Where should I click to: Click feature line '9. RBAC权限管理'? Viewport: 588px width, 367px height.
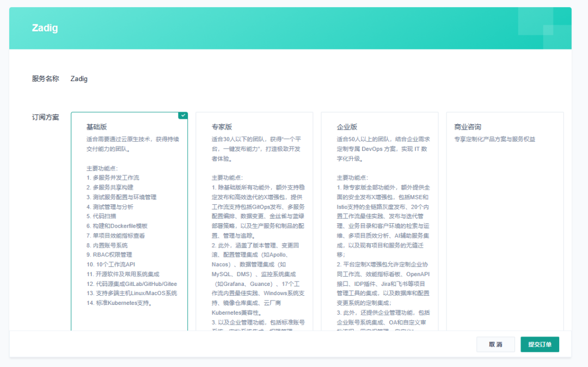click(109, 255)
